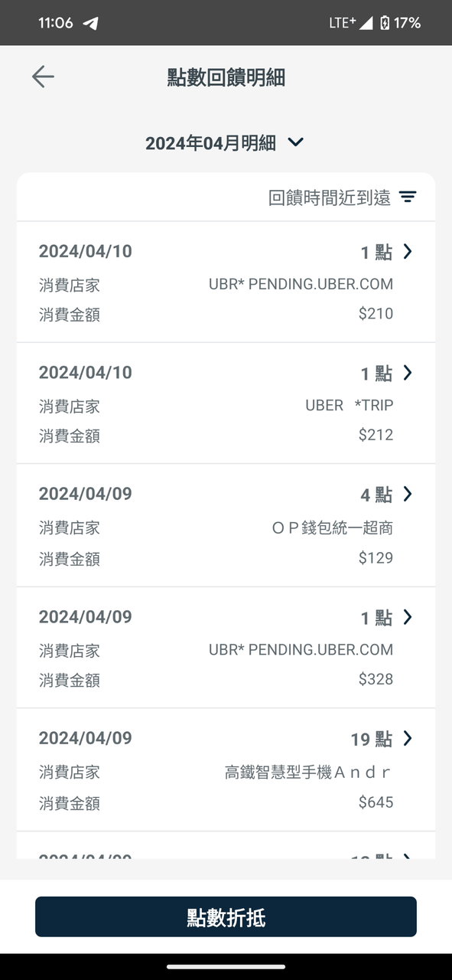Screen dimensions: 452x980
Task: Open details of the $212 UBER trip
Action: point(226,403)
